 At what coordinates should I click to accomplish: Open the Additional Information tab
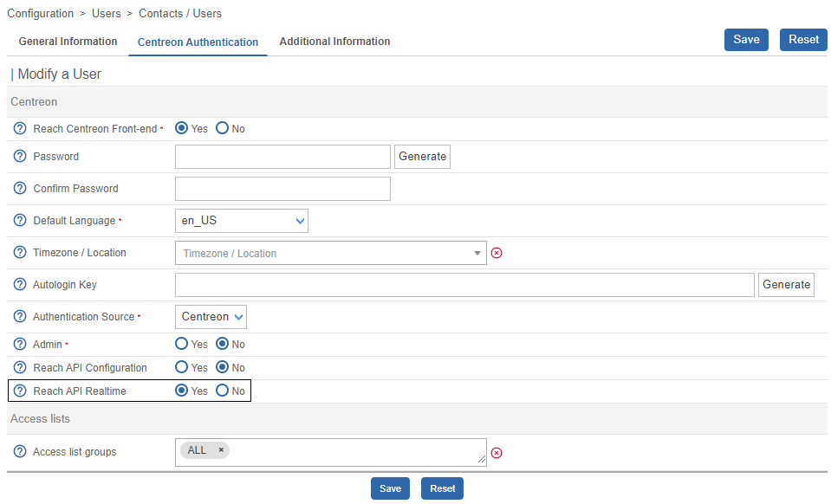tap(334, 42)
